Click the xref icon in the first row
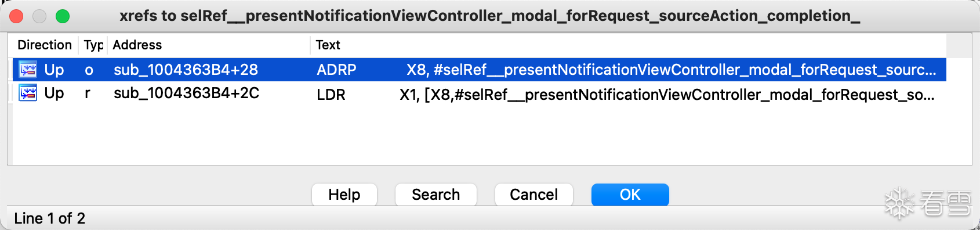This screenshot has height=230, width=980. pos(28,70)
